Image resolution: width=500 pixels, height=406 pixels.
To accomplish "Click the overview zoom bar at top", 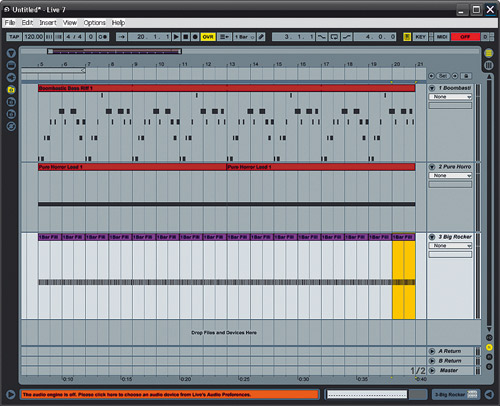I will pos(114,51).
